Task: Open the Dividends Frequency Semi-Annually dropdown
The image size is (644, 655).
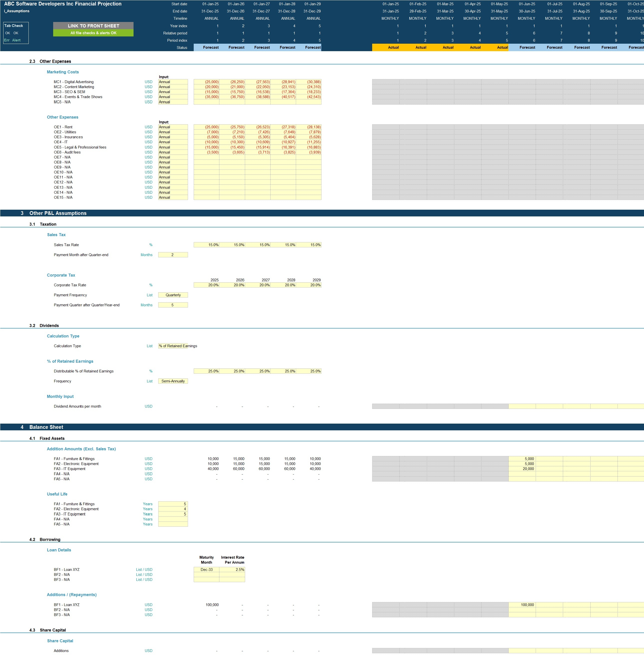Action: (x=173, y=381)
